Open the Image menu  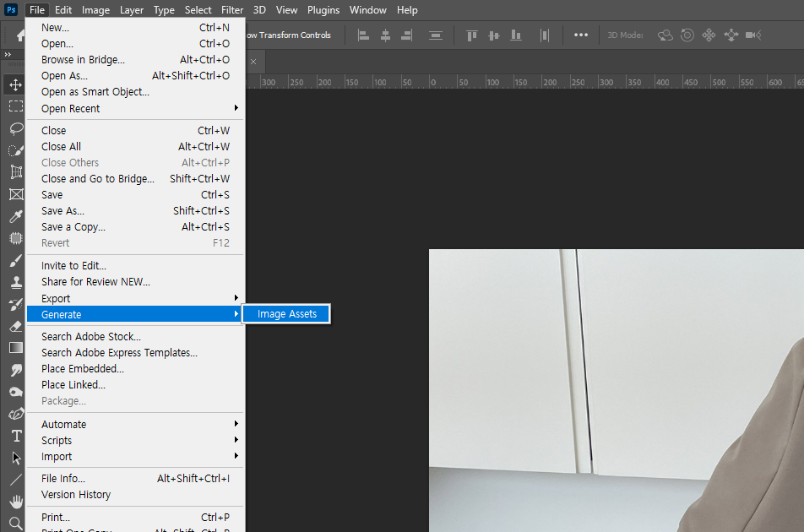point(96,10)
